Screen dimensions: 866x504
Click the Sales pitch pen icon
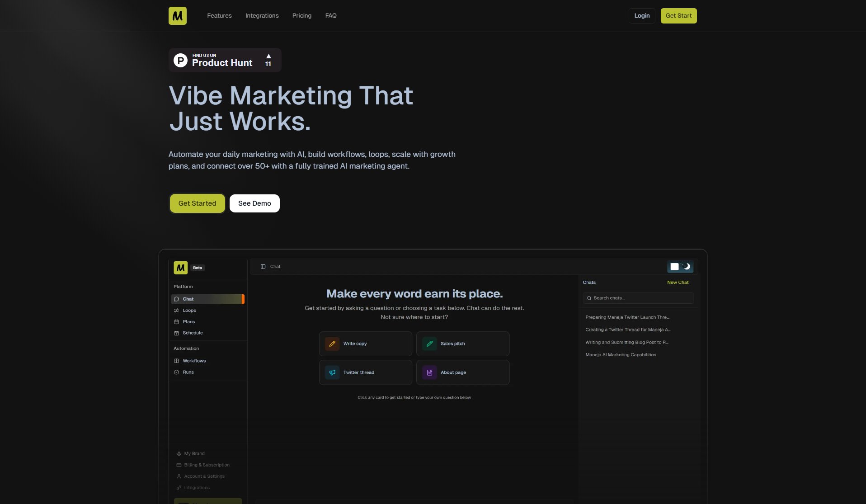pyautogui.click(x=429, y=344)
